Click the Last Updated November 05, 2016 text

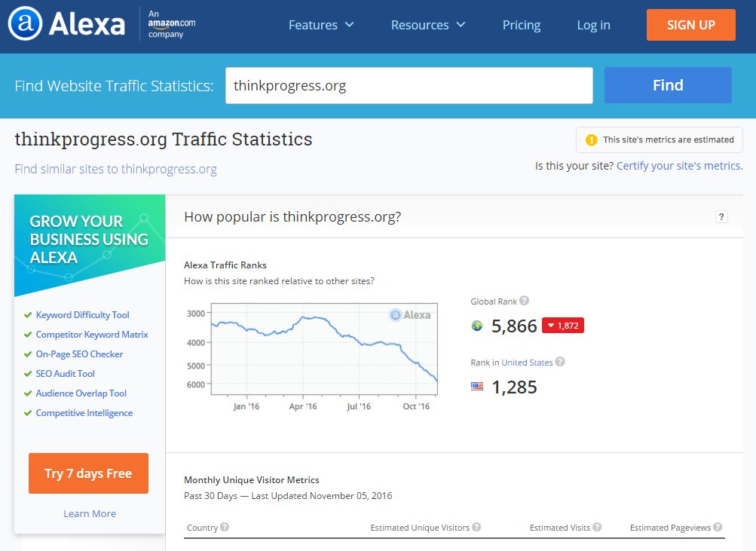click(x=322, y=495)
